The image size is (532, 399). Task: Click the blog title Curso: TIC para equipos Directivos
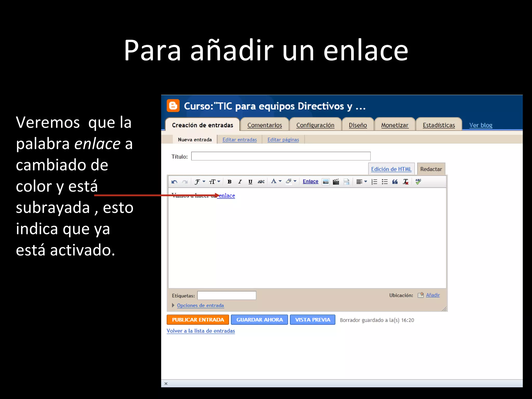click(275, 106)
